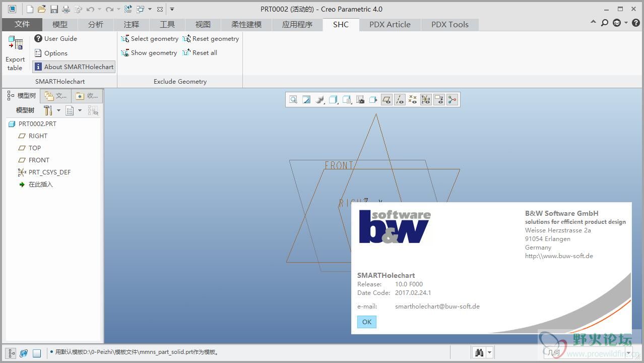Toggle datum plane display

tap(387, 100)
